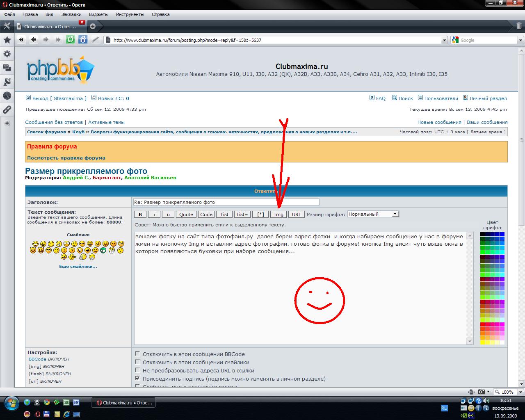The image size is (525, 420).
Task: Expand the address bar URL dropdown
Action: tap(444, 40)
